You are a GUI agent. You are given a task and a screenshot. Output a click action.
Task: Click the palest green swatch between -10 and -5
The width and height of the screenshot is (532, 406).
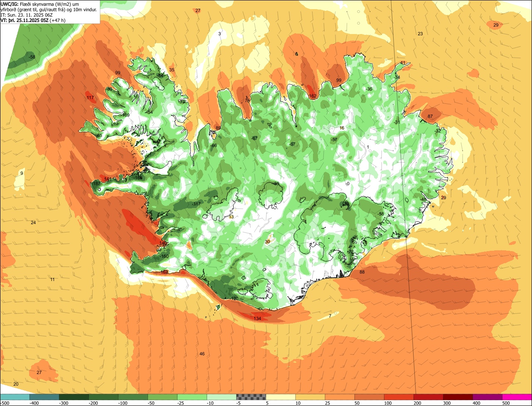222,397
